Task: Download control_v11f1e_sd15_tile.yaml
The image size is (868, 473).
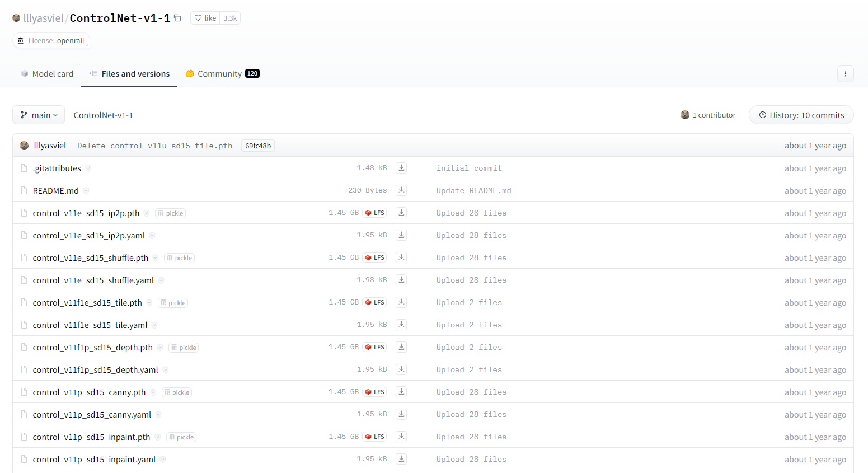Action: coord(401,324)
